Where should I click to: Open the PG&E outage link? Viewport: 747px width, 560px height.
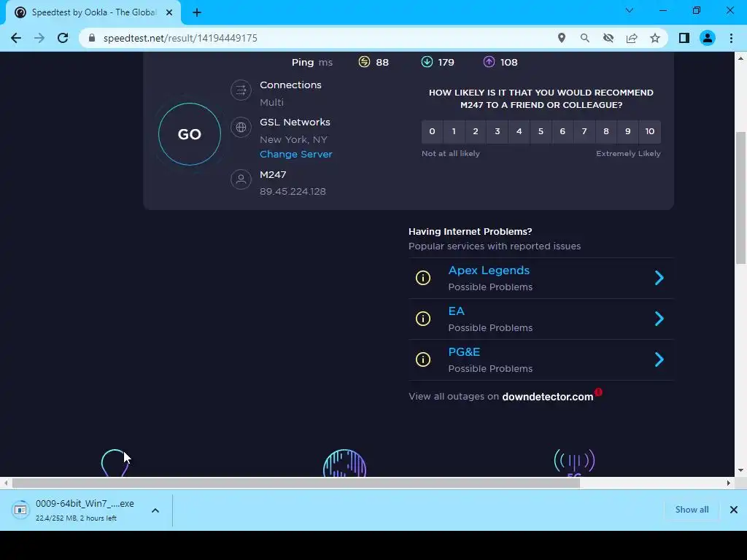pyautogui.click(x=464, y=352)
